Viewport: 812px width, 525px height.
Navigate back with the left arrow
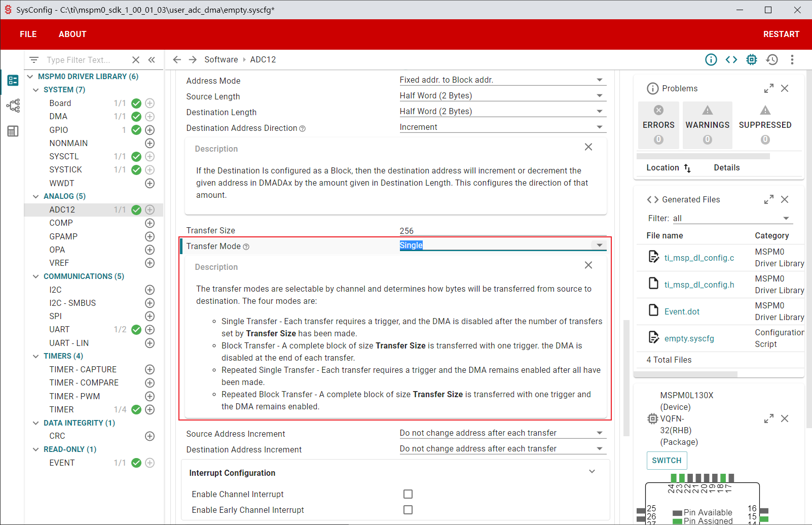177,60
